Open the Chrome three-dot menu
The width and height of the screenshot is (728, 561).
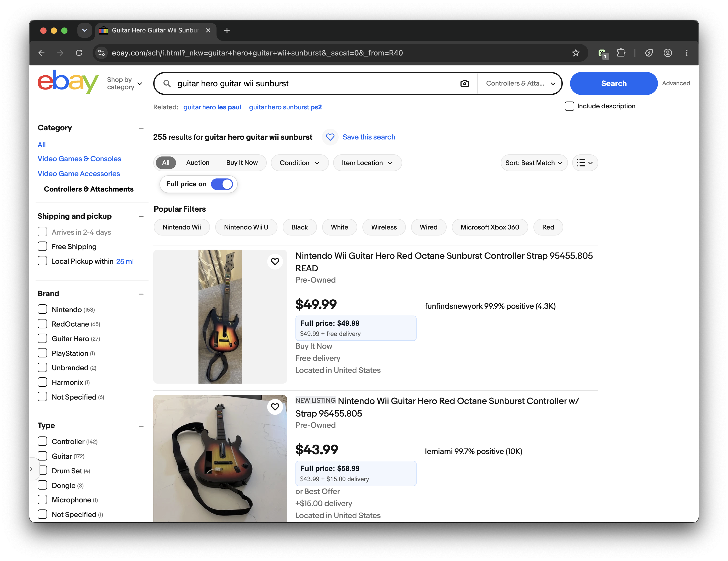point(686,53)
